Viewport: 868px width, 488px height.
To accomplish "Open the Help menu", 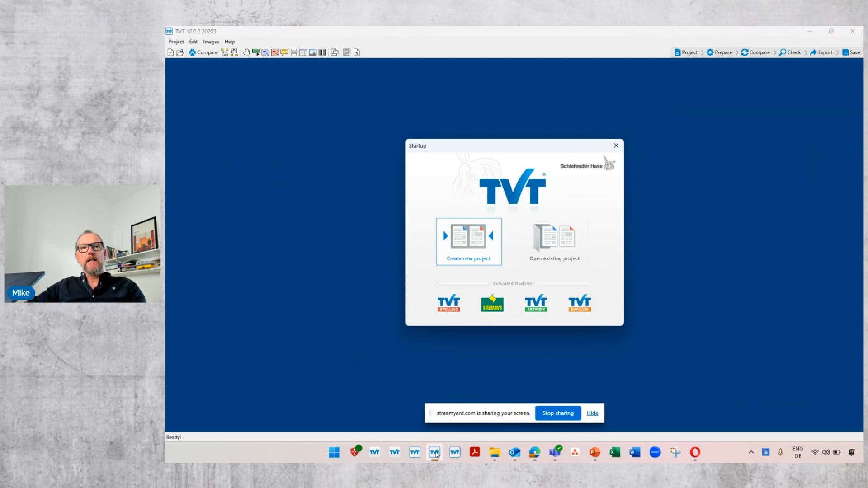I will click(230, 42).
